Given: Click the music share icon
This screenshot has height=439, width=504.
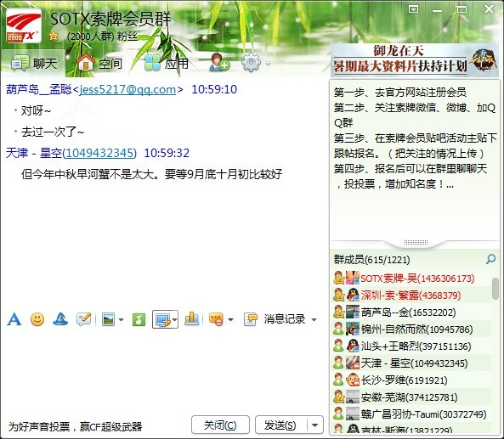Looking at the screenshot, I should (139, 319).
